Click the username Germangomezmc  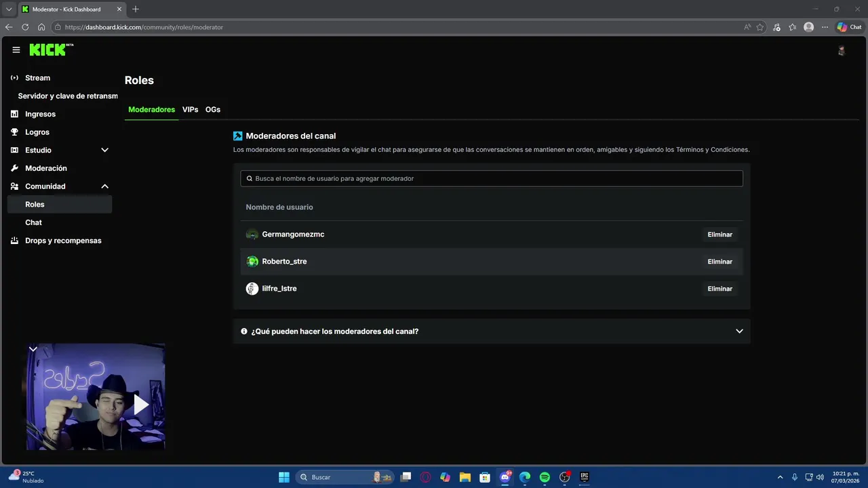pyautogui.click(x=293, y=235)
